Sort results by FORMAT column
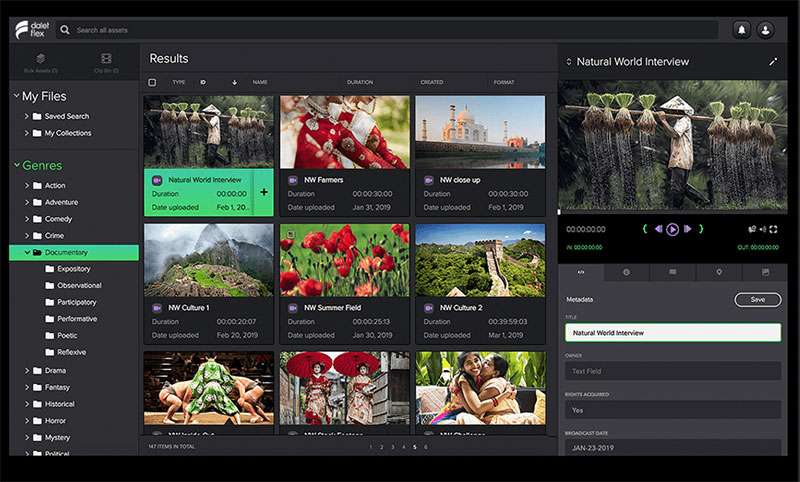 [504, 82]
